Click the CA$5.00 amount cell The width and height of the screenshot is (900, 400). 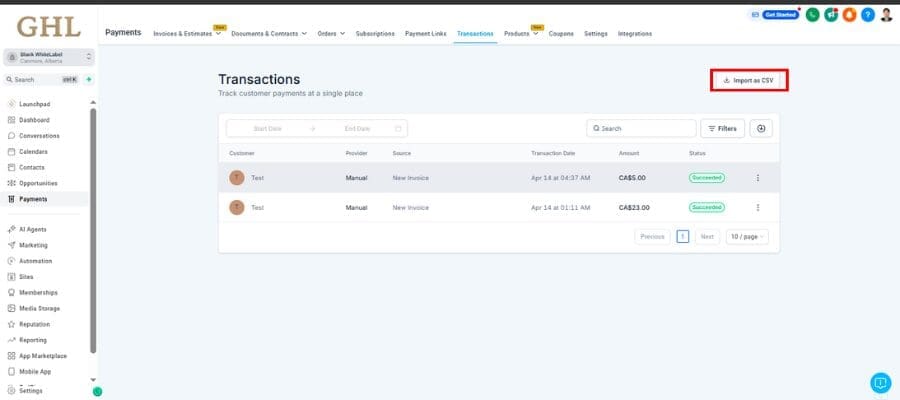tap(632, 178)
